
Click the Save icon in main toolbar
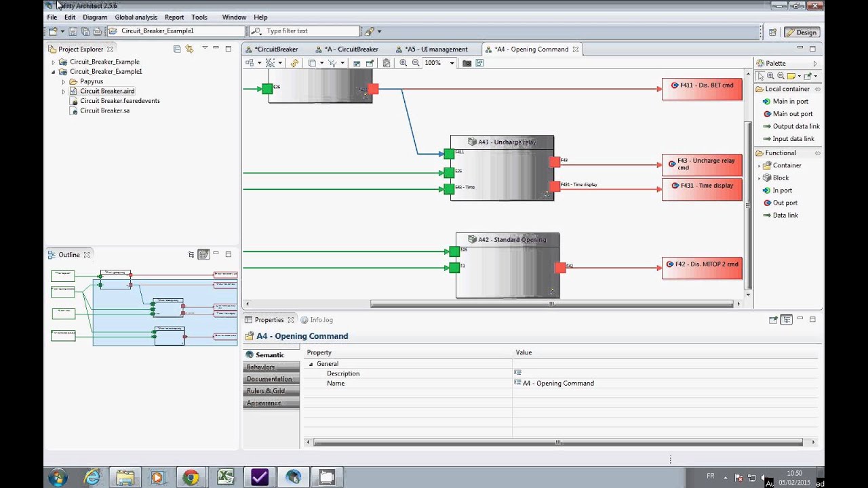pyautogui.click(x=73, y=31)
